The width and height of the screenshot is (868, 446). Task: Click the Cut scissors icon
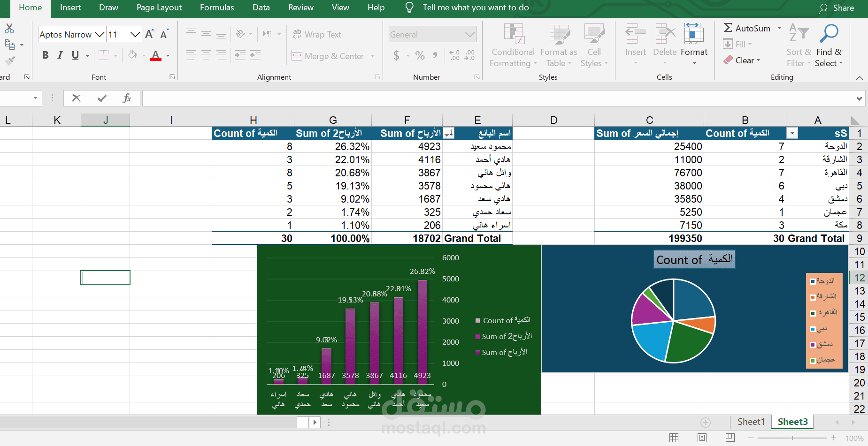(9, 28)
